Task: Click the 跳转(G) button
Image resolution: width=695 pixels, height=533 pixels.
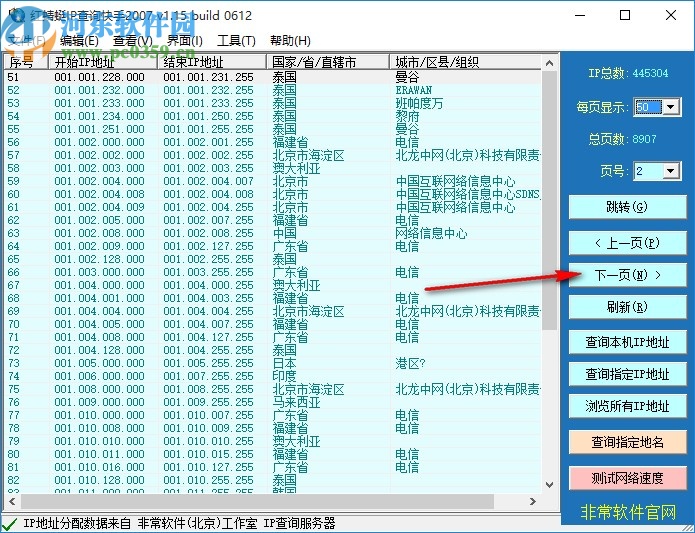Action: coord(627,207)
